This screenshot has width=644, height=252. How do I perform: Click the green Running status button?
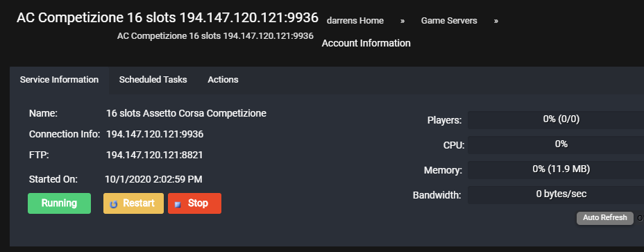click(59, 203)
